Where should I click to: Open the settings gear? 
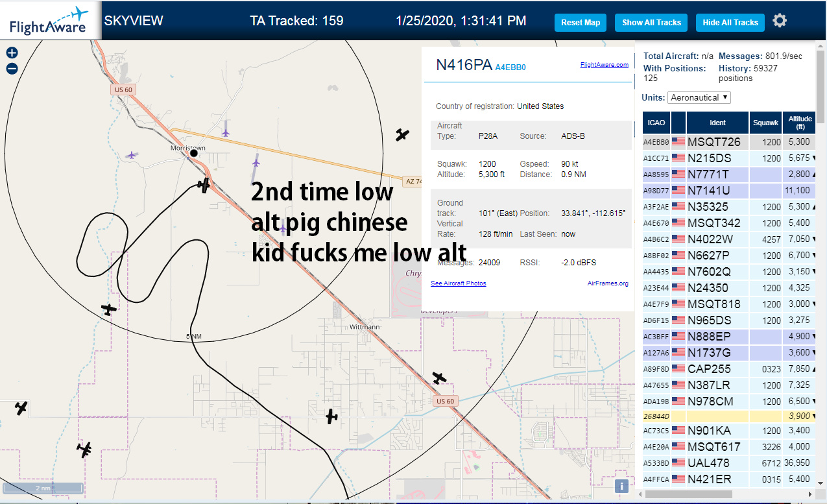[x=780, y=21]
